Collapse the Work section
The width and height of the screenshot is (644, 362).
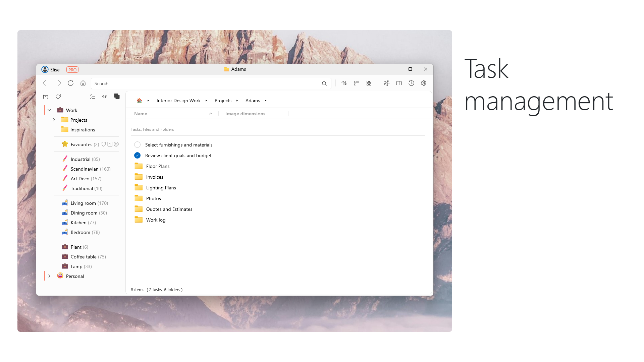click(49, 110)
